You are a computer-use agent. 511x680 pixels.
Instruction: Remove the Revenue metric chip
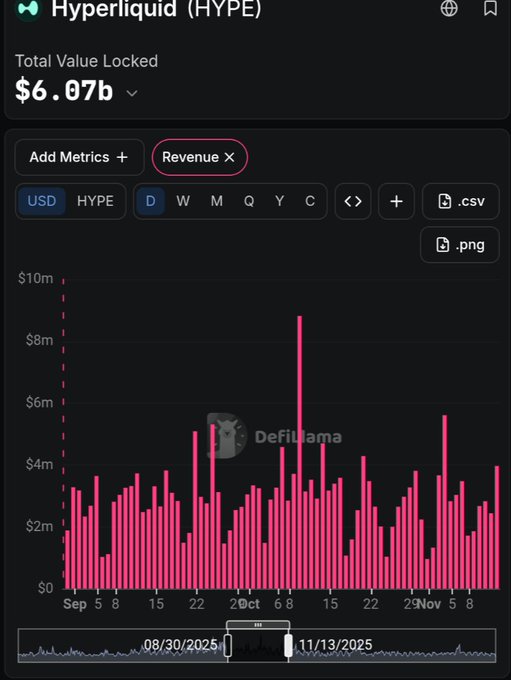[x=229, y=157]
